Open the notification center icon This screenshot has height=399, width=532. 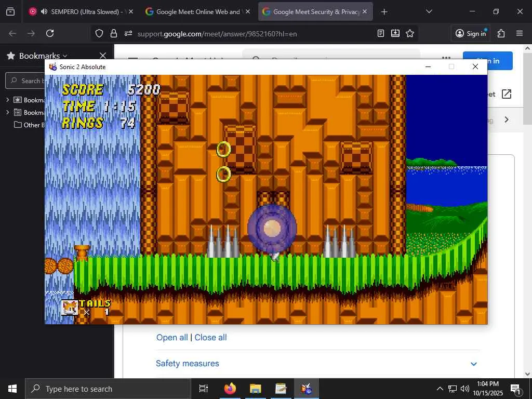pyautogui.click(x=516, y=389)
